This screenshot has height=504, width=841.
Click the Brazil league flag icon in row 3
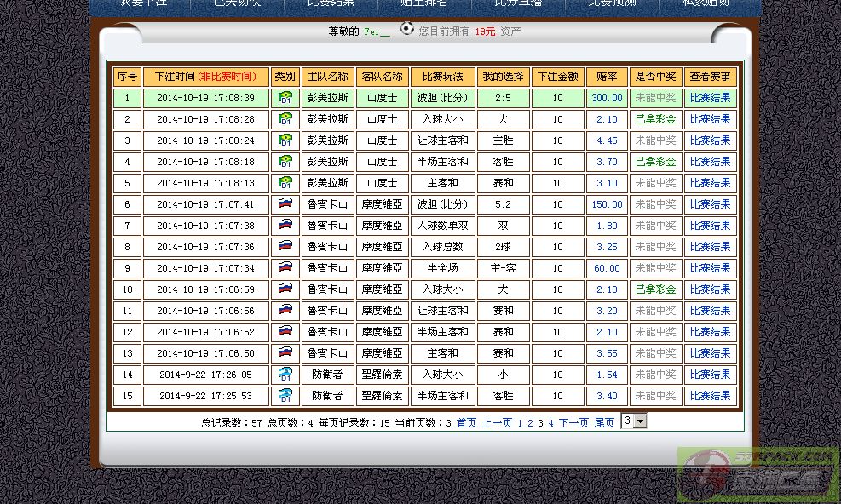(x=285, y=140)
